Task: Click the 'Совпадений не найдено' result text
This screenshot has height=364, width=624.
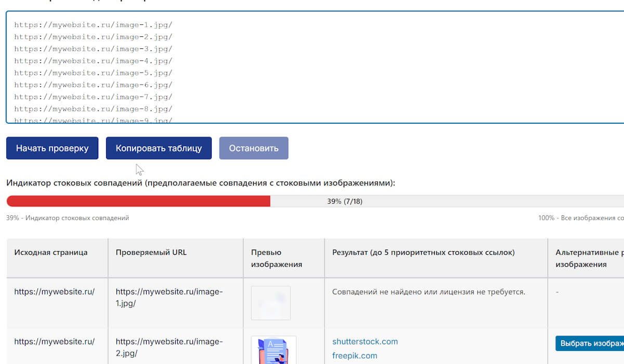Action: [428, 292]
